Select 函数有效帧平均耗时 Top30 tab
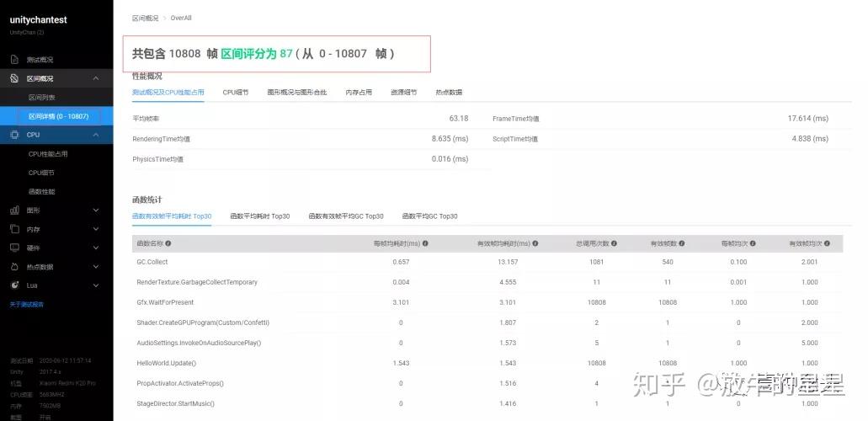868x421 pixels. click(x=172, y=216)
